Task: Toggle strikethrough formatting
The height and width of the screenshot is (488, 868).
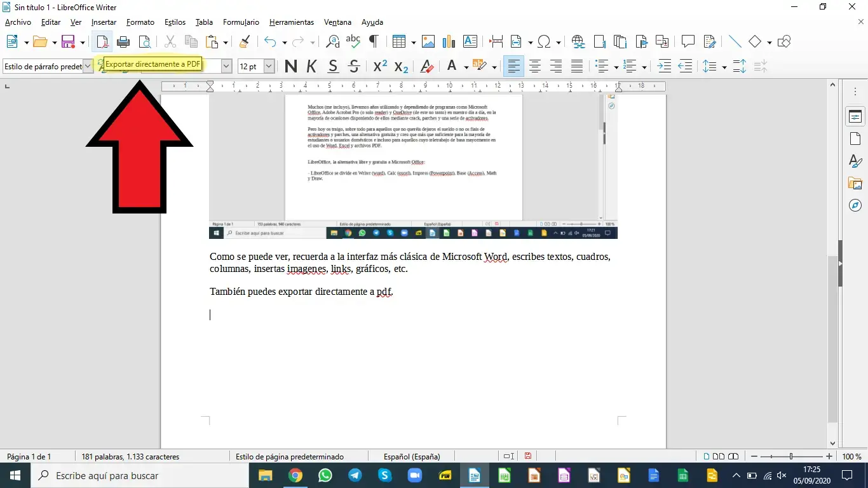Action: pyautogui.click(x=354, y=66)
